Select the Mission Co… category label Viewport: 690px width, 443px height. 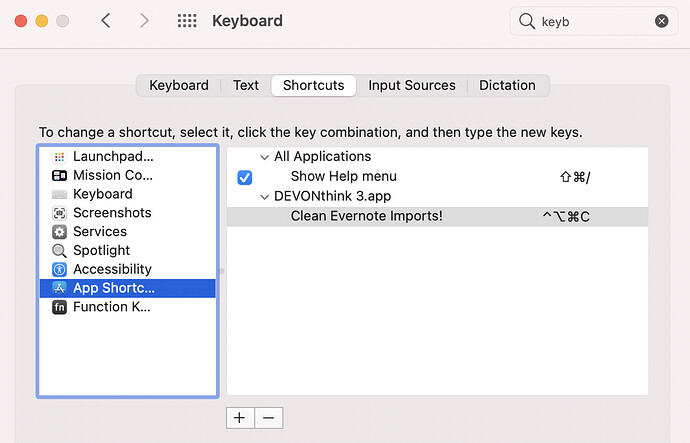click(x=113, y=176)
